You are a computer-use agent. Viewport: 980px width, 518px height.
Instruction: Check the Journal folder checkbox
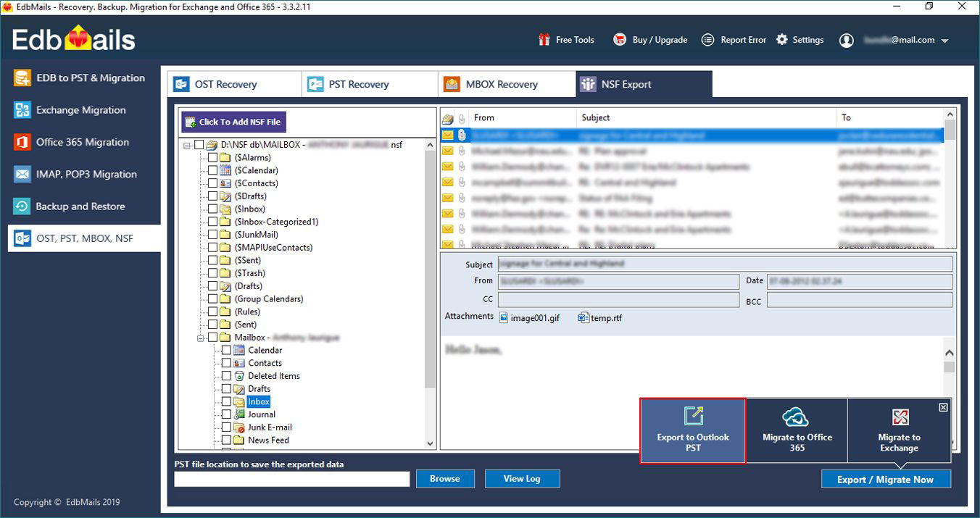coord(226,414)
